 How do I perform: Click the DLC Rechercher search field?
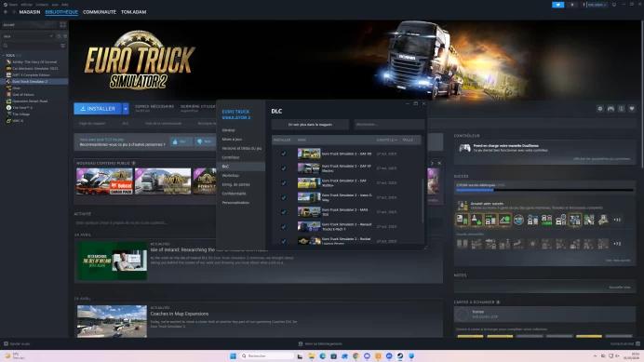click(389, 124)
